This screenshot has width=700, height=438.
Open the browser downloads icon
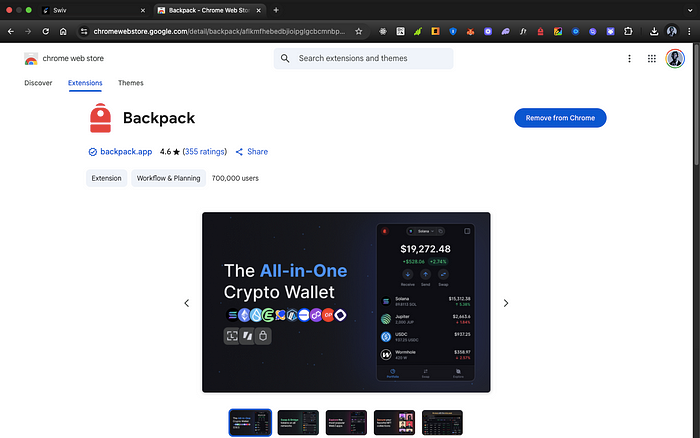tap(654, 31)
